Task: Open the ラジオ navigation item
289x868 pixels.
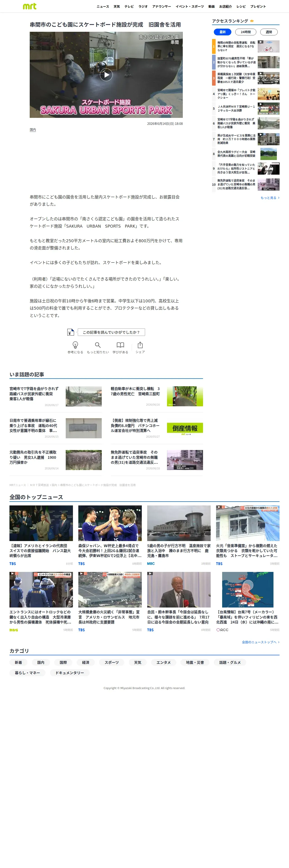Action: 143,6
